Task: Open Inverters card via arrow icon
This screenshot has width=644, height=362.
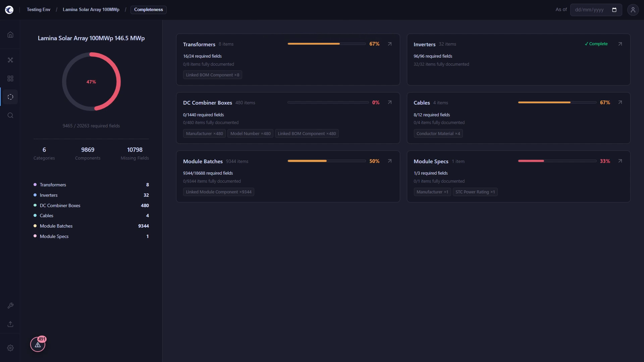Action: [620, 44]
